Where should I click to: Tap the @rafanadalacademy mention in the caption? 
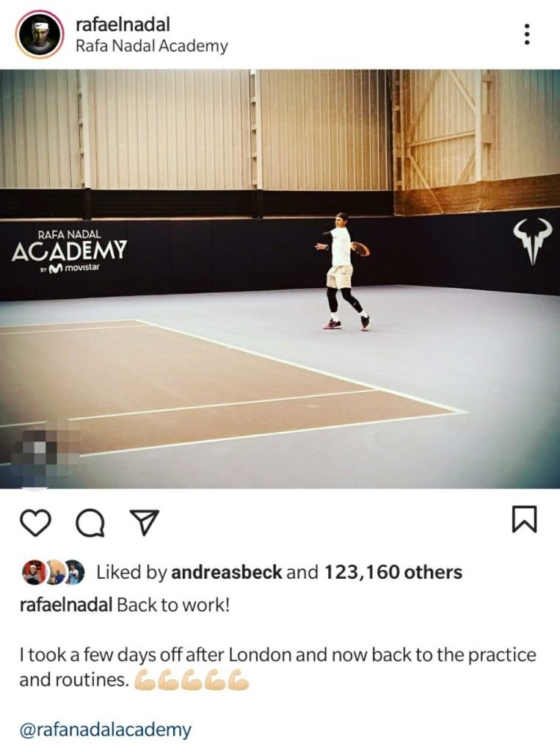click(x=106, y=729)
